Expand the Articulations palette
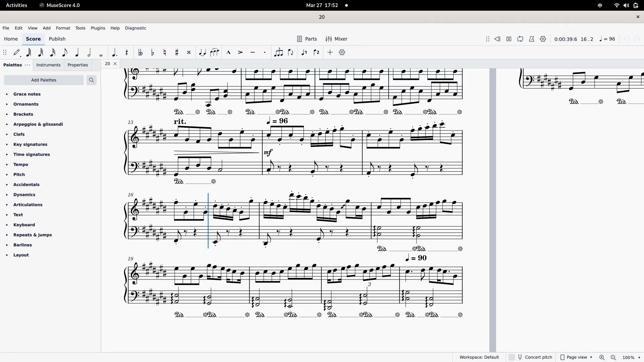 tap(28, 205)
